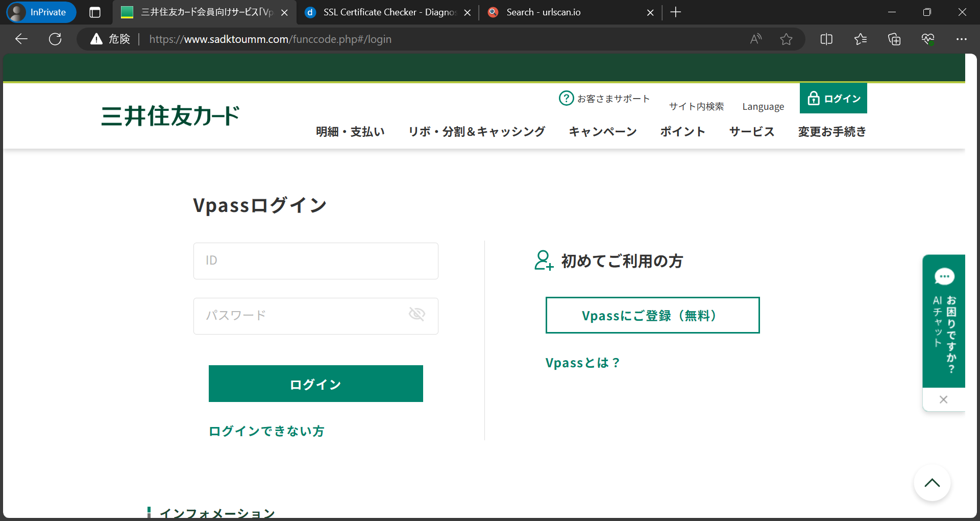This screenshot has width=980, height=521.
Task: Click the green header ログイン button
Action: pyautogui.click(x=833, y=98)
